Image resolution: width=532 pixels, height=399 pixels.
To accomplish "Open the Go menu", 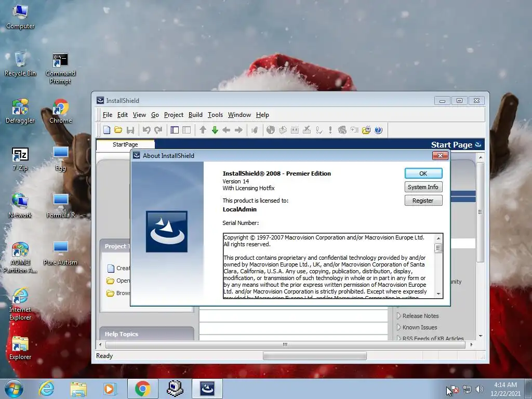I will tap(155, 115).
